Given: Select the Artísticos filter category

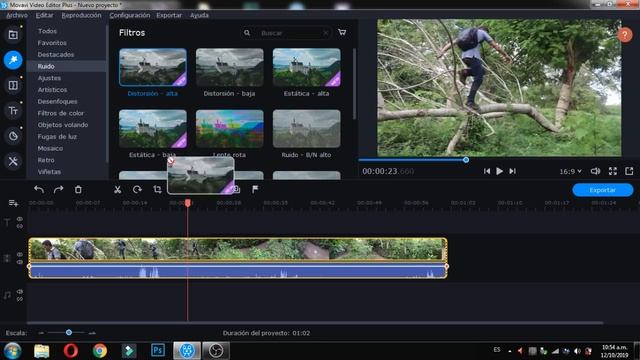Looking at the screenshot, I should pos(52,90).
